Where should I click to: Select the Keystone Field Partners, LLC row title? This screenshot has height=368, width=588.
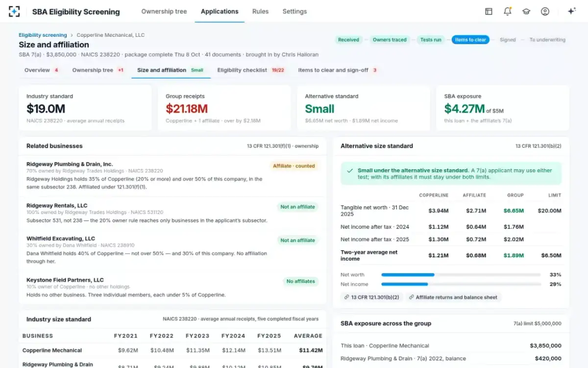(65, 280)
